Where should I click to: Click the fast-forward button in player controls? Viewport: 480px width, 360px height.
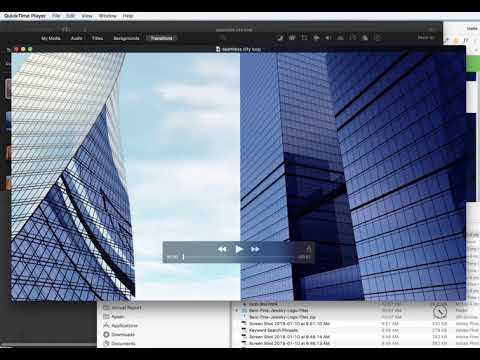pyautogui.click(x=255, y=249)
